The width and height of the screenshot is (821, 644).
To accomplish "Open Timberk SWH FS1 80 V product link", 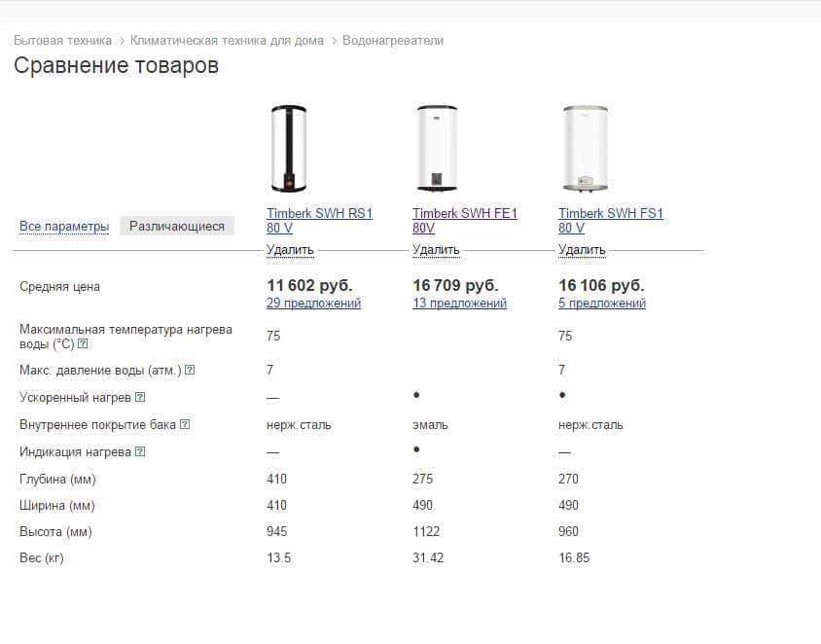I will click(x=611, y=221).
